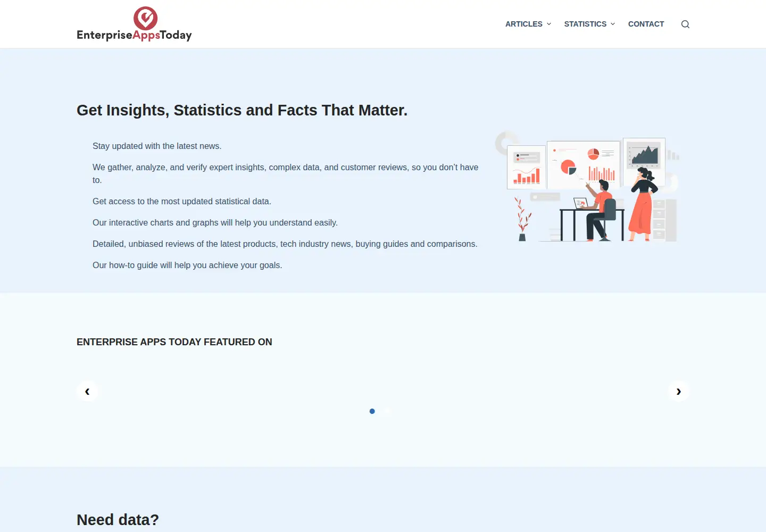Click the 'We gather, analyze, and verify' paragraph
This screenshot has height=532, width=766.
286,173
